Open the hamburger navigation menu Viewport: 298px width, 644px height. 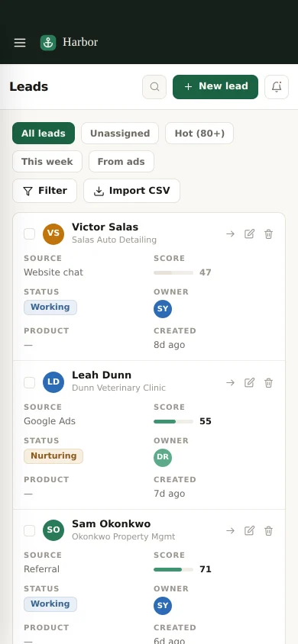pyautogui.click(x=20, y=43)
